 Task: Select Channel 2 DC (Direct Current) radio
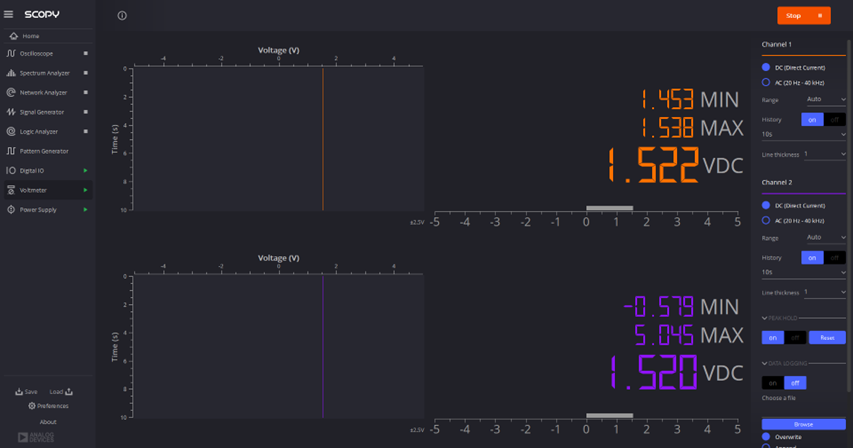pos(766,206)
